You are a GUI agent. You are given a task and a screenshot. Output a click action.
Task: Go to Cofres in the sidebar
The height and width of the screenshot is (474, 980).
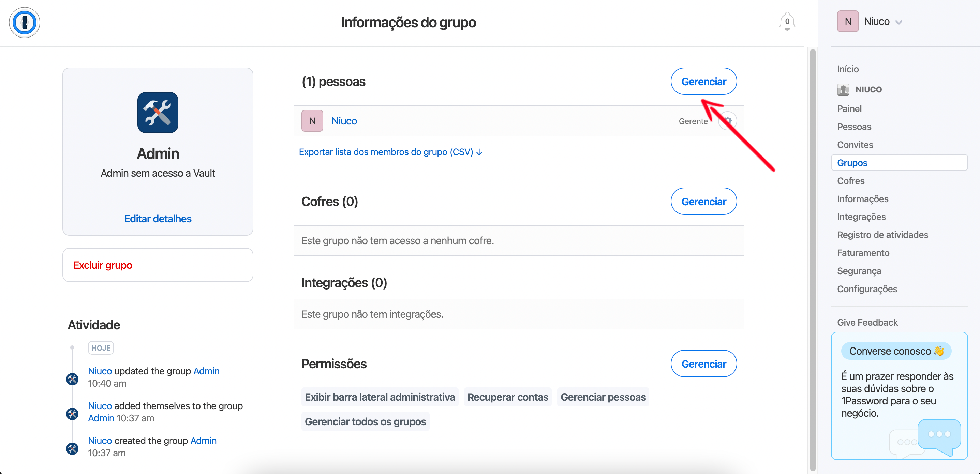click(x=851, y=181)
